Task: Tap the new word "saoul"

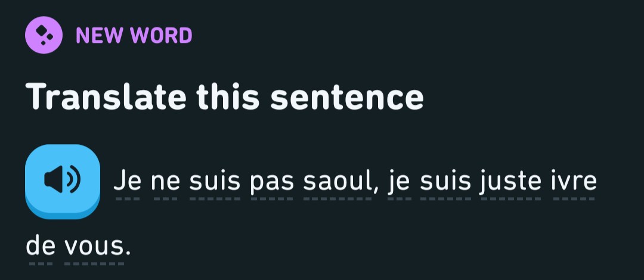Action: point(337,180)
